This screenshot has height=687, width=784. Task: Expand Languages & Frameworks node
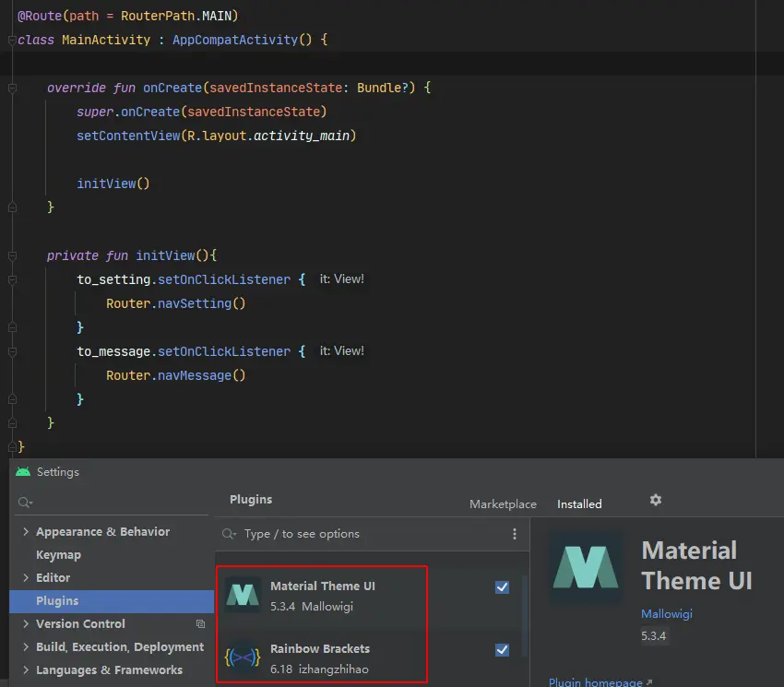26,669
